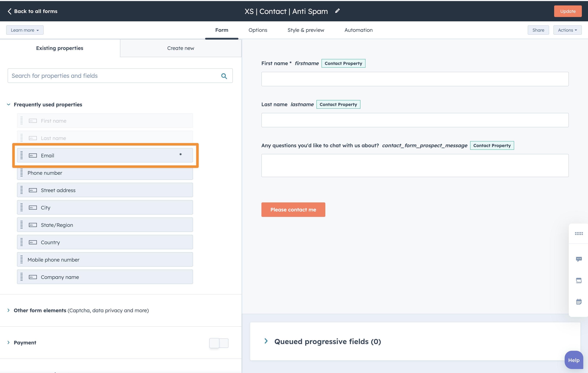The image size is (588, 373).
Task: Open the calendar icon in right sidebar
Action: coord(579,302)
